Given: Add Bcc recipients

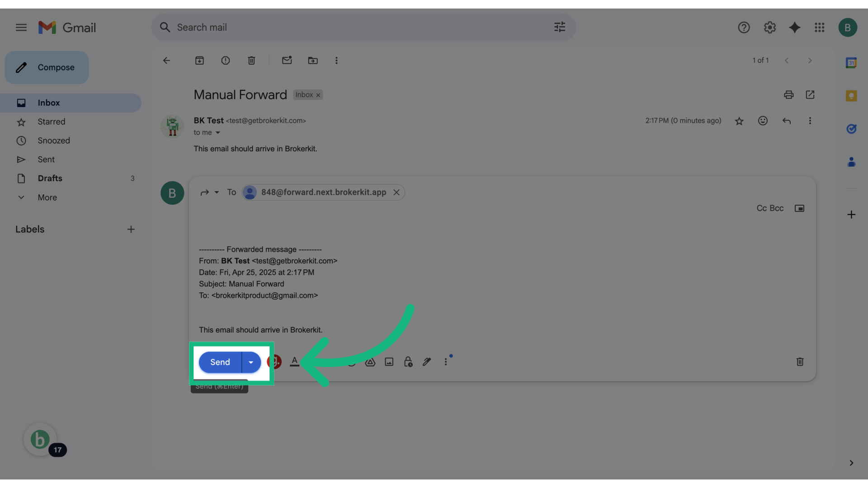Looking at the screenshot, I should coord(777,208).
